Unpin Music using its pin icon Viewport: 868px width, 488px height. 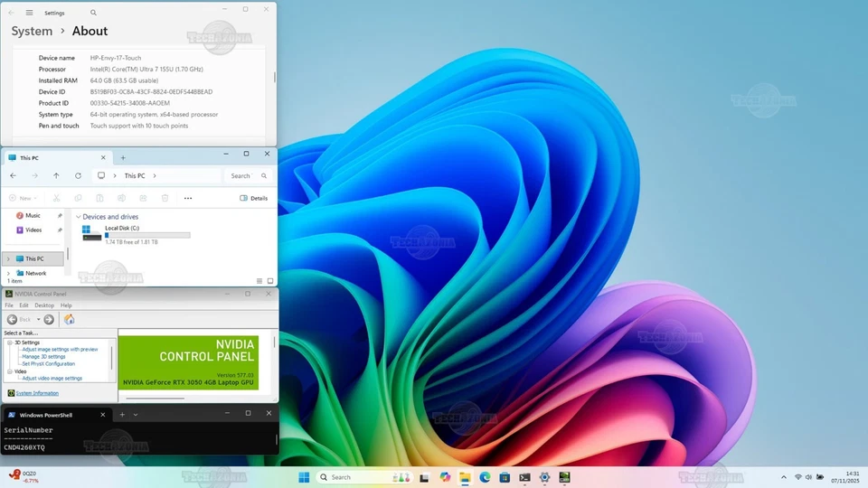[60, 216]
